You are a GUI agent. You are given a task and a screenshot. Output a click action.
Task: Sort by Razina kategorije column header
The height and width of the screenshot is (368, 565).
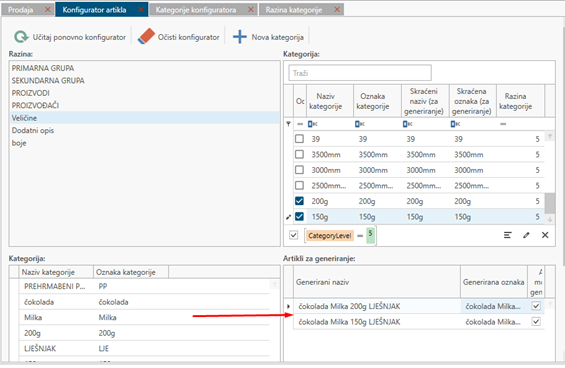[x=520, y=101]
